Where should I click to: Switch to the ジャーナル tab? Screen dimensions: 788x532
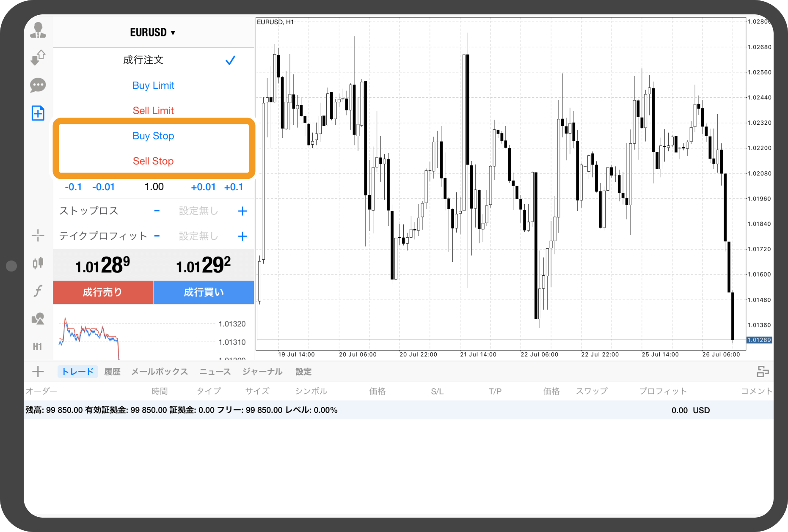point(262,372)
